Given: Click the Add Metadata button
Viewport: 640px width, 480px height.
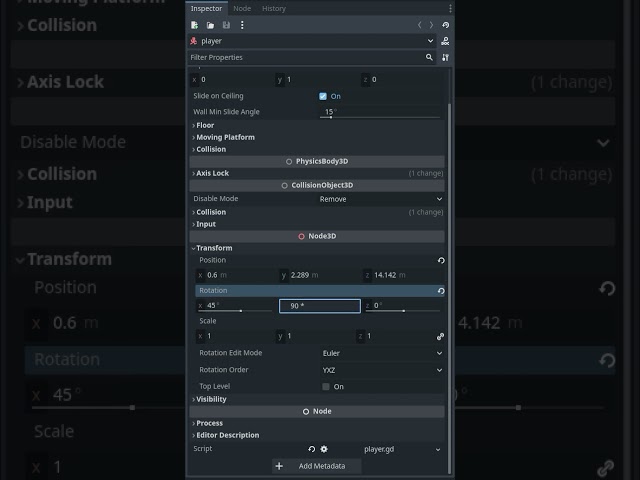Looking at the screenshot, I should tap(317, 466).
